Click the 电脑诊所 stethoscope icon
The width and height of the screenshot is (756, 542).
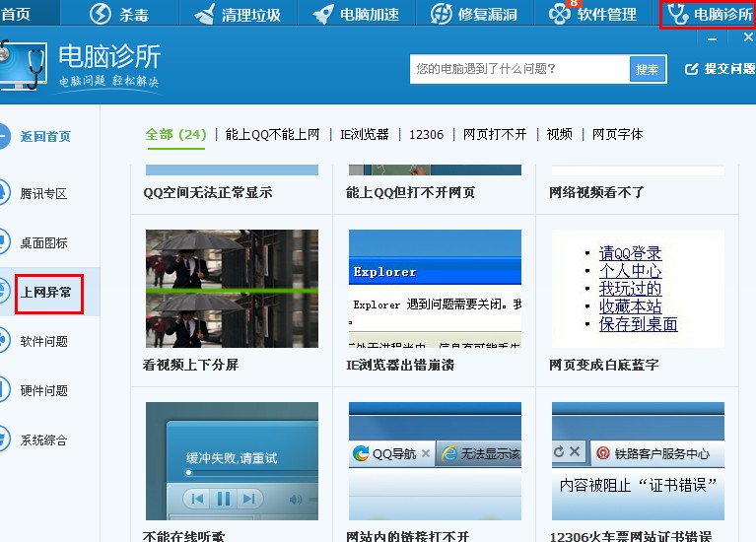(x=678, y=14)
